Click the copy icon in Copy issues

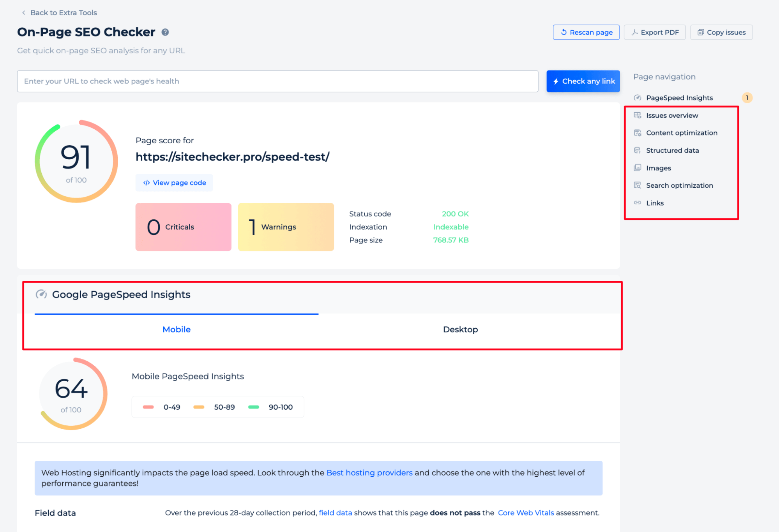point(701,32)
